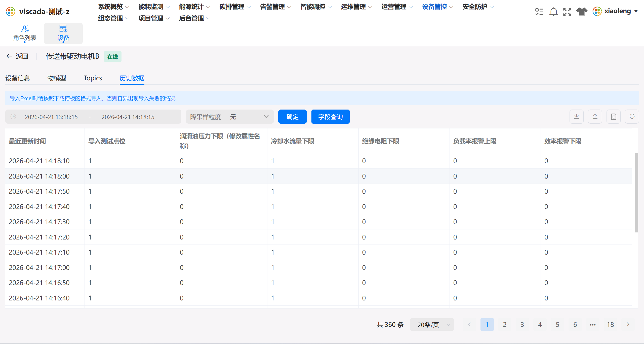Open the 后台管理 menu
This screenshot has height=344, width=644.
click(x=194, y=18)
